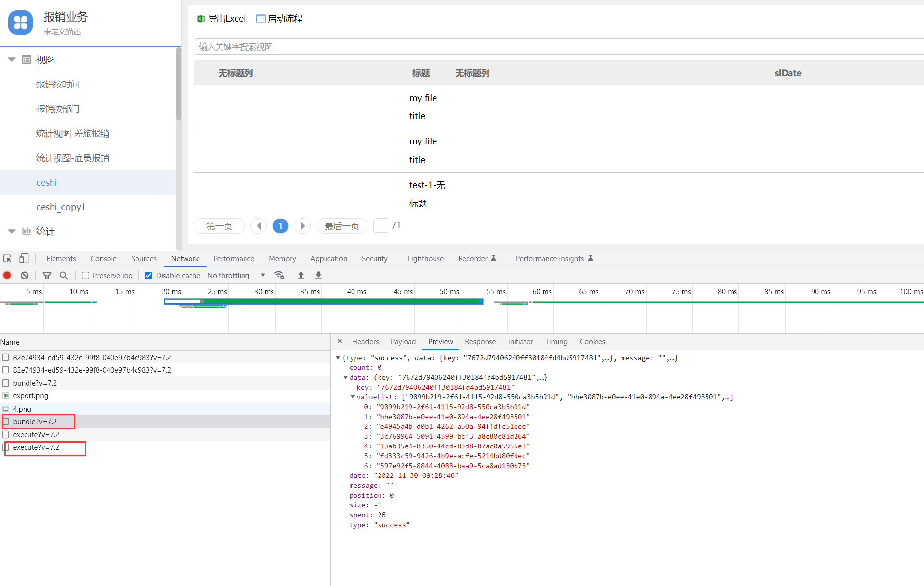The width and height of the screenshot is (924, 586).
Task: Toggle the network filter funnel icon
Action: [47, 276]
